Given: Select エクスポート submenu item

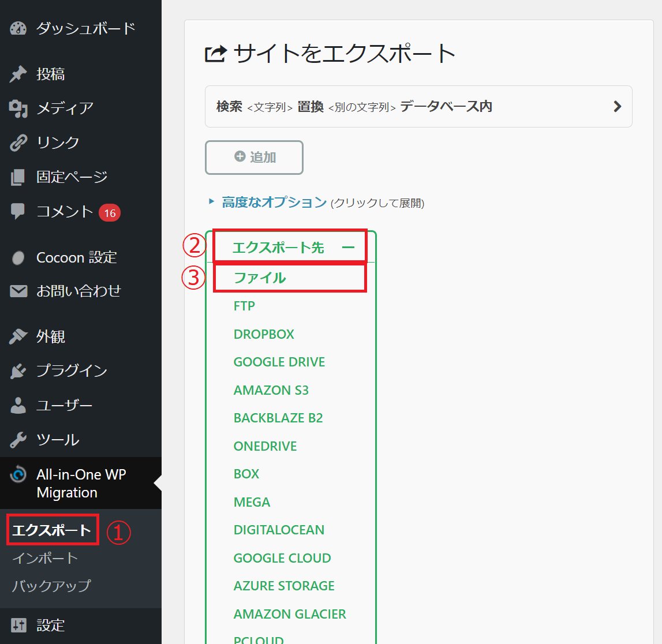Looking at the screenshot, I should pyautogui.click(x=52, y=530).
